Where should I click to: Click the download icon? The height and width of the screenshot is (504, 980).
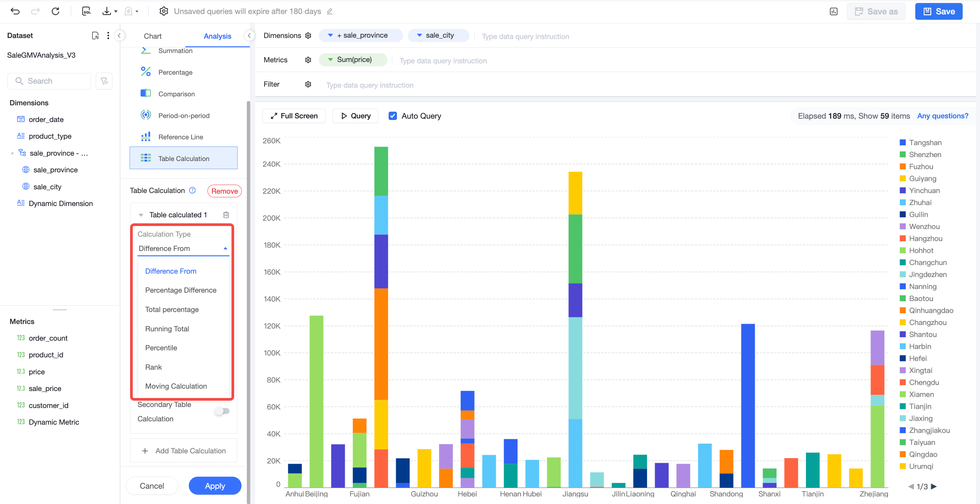(106, 11)
